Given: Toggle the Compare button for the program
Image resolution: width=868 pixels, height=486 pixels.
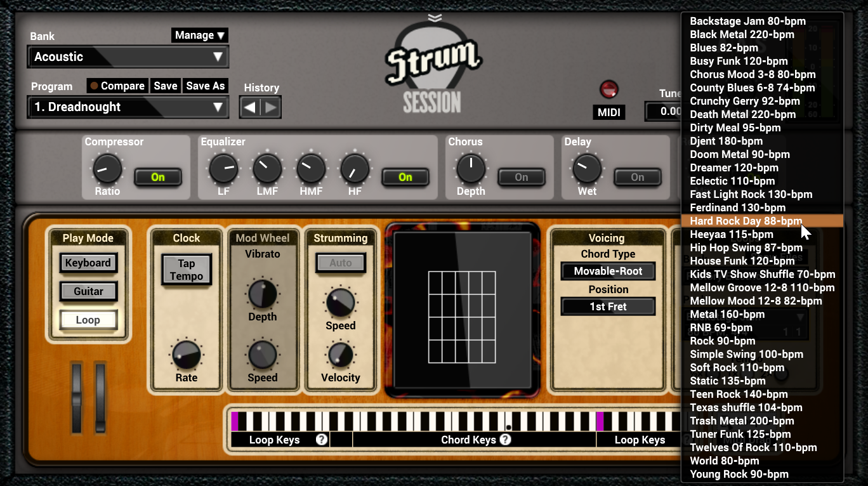Looking at the screenshot, I should [117, 86].
